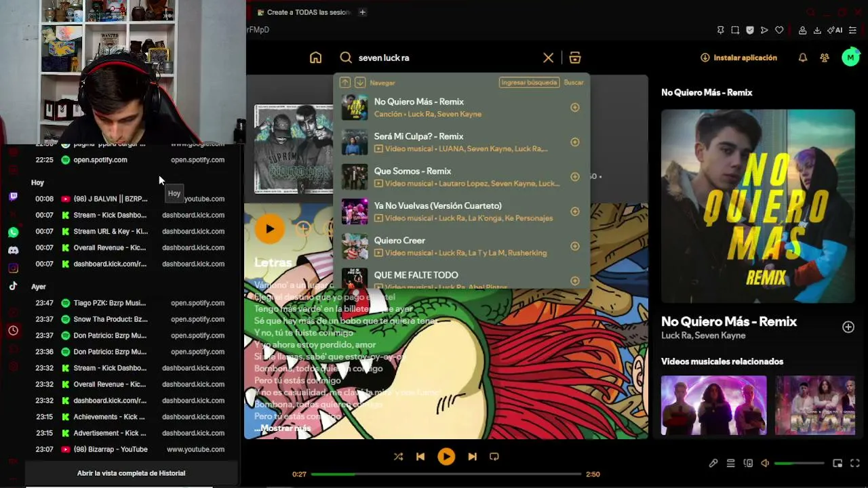868x488 pixels.
Task: Open history entry Tiago PZK: Bzrp Musi...
Action: pyautogui.click(x=130, y=303)
